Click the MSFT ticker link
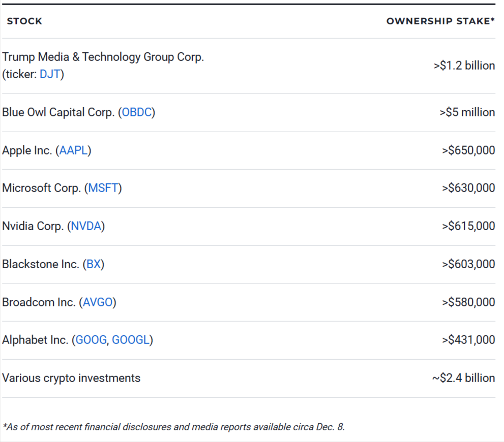This screenshot has height=442, width=504. (103, 188)
